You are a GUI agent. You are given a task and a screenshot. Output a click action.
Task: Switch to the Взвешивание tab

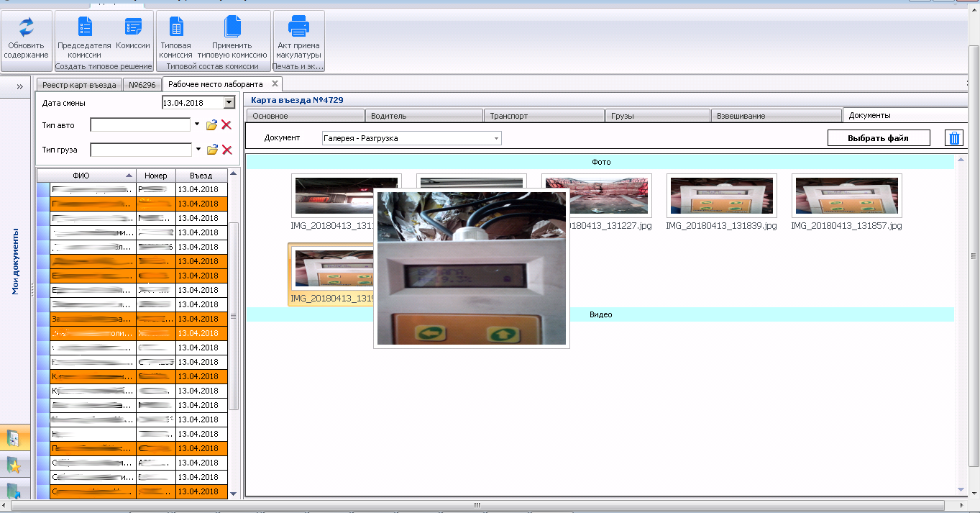775,116
